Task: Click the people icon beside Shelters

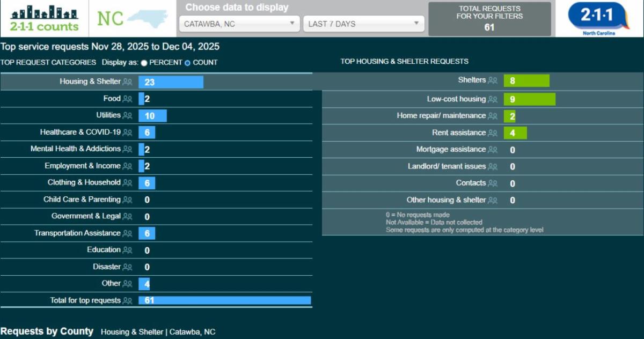Action: 492,80
